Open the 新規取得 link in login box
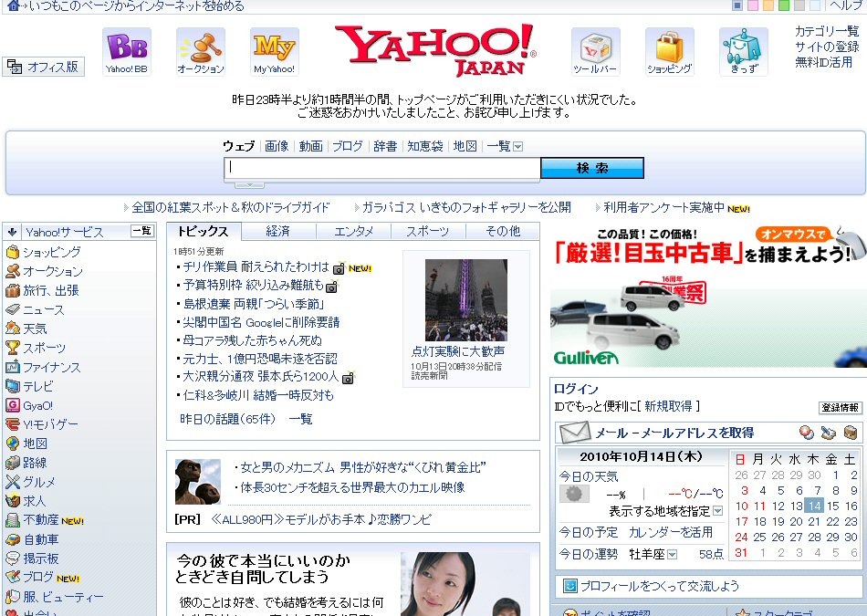 668,406
